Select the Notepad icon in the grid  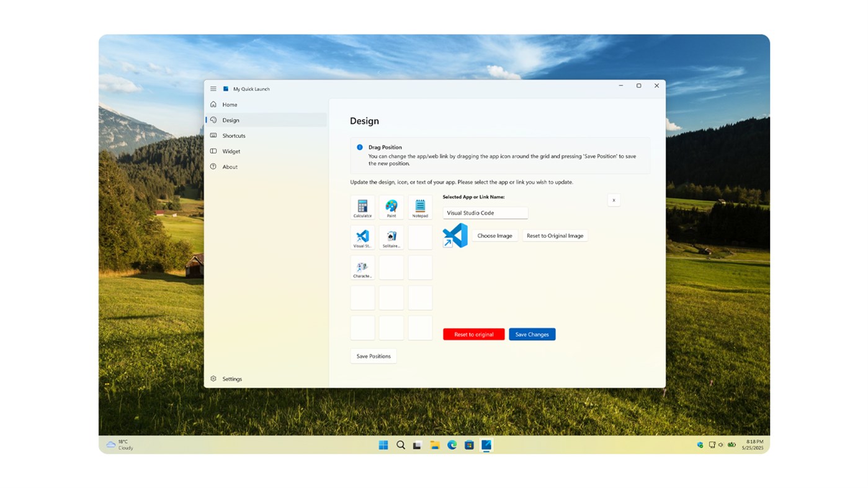419,206
